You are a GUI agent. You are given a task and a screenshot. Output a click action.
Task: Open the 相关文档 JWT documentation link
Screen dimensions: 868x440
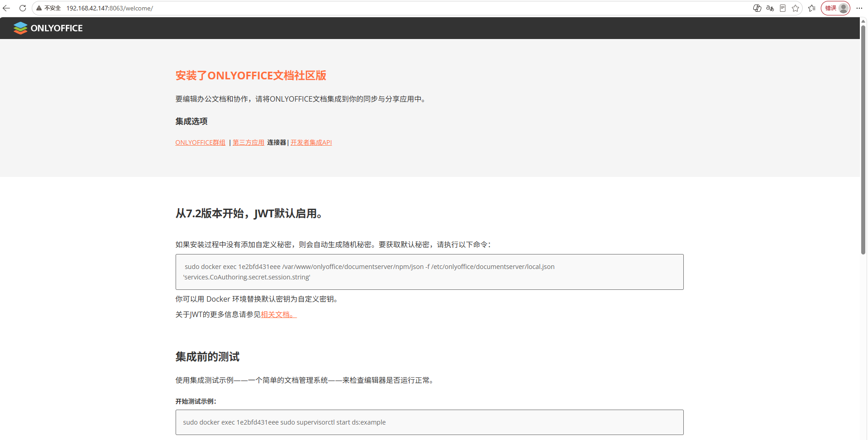click(x=279, y=314)
